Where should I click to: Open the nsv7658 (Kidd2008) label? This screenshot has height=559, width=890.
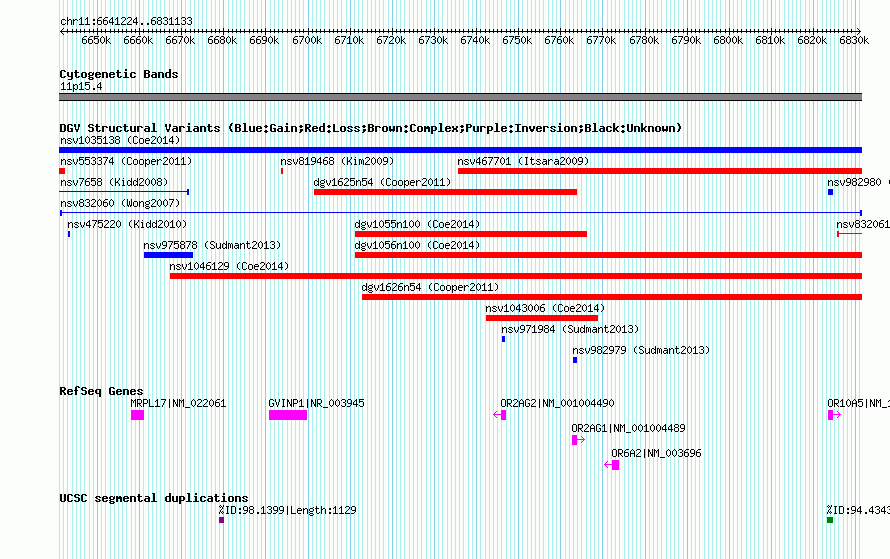(x=114, y=182)
